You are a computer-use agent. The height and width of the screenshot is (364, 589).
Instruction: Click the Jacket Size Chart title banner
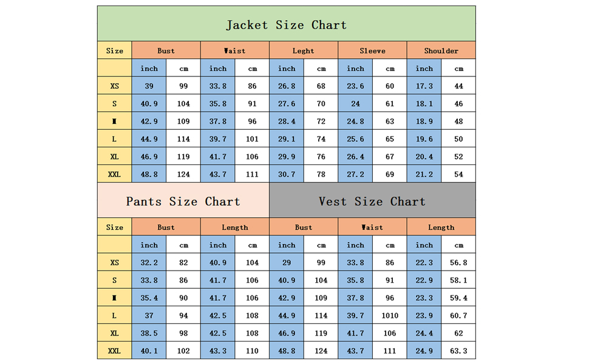point(286,24)
